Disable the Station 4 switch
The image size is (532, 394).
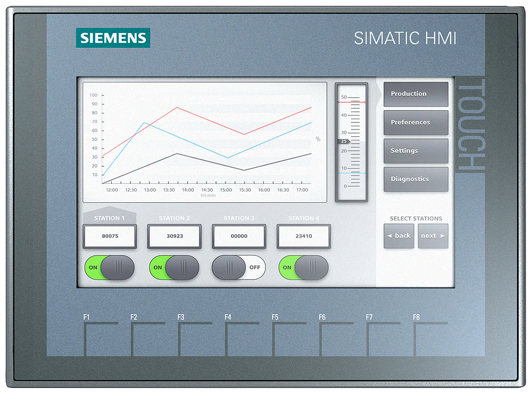coord(303,268)
